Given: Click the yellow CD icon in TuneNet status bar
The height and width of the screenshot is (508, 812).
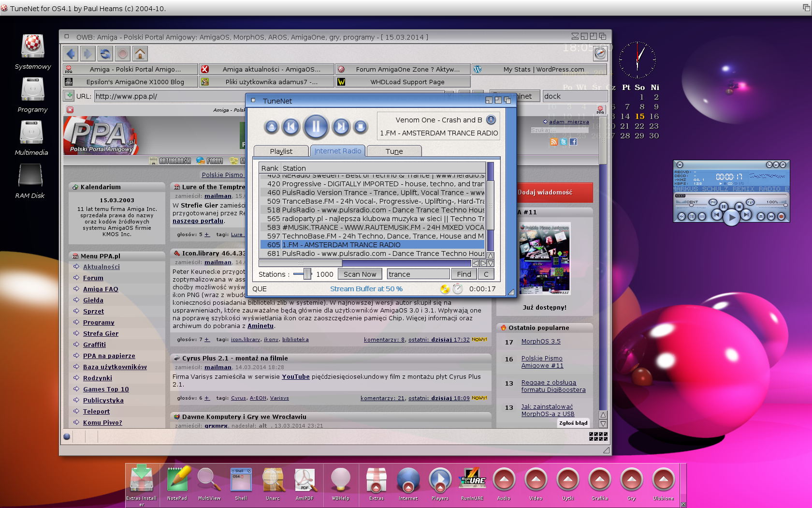Looking at the screenshot, I should (445, 289).
